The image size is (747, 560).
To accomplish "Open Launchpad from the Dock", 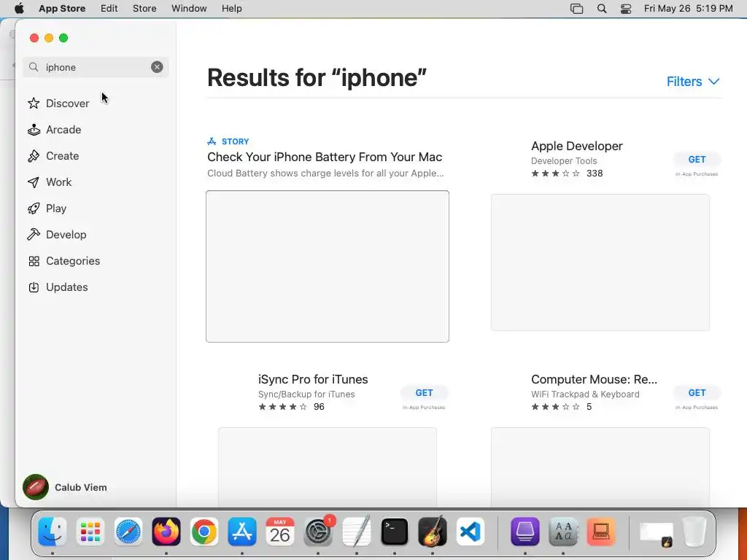I will (x=90, y=532).
